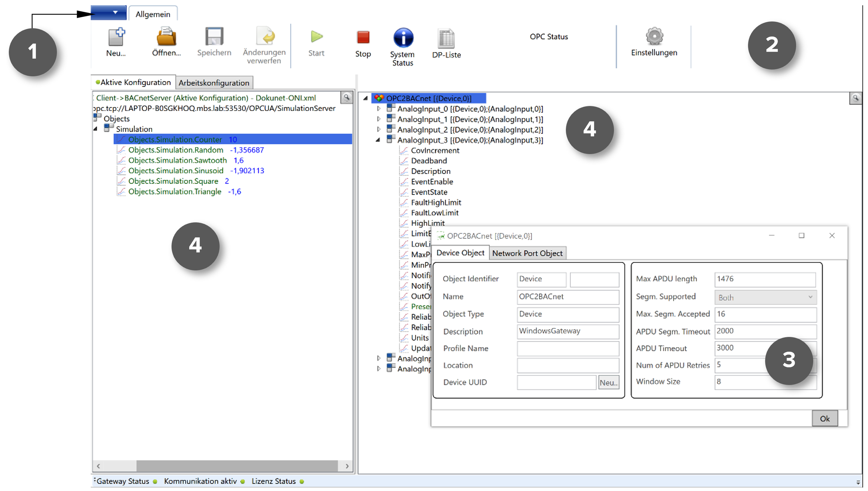Screen dimensions: 868x491
Task: Click Neu.. button beside Device UUID
Action: pyautogui.click(x=608, y=382)
